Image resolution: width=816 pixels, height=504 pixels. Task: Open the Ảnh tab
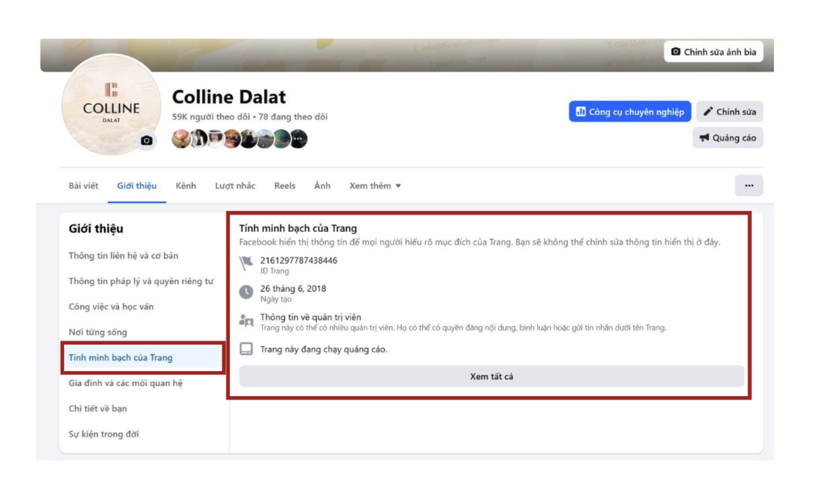click(322, 186)
